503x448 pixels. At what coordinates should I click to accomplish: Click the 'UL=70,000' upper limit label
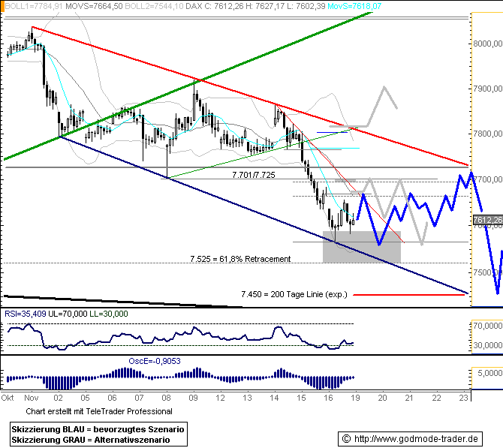pos(68,314)
